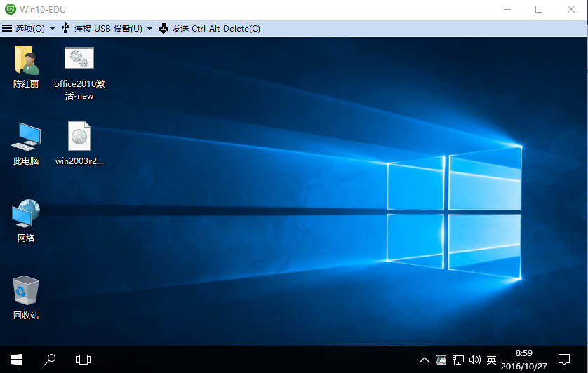Maximize the Win10-EDU window
This screenshot has height=373, width=588.
click(x=539, y=9)
